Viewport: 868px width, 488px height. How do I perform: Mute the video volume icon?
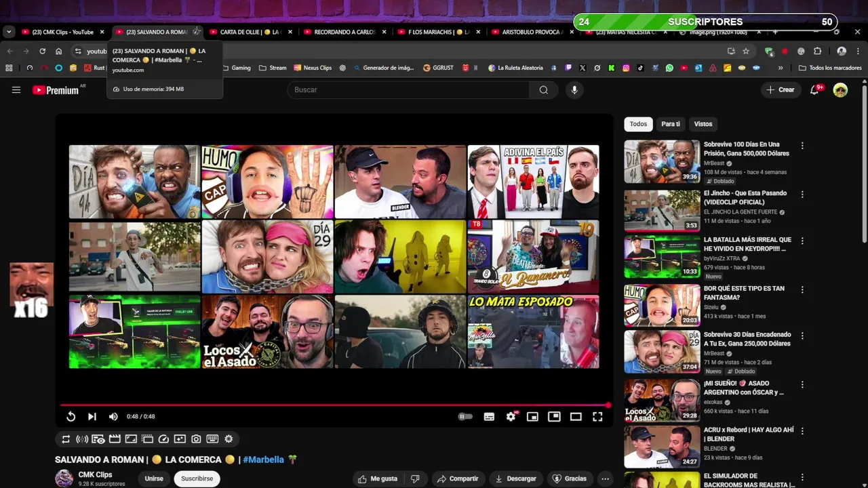coord(113,417)
